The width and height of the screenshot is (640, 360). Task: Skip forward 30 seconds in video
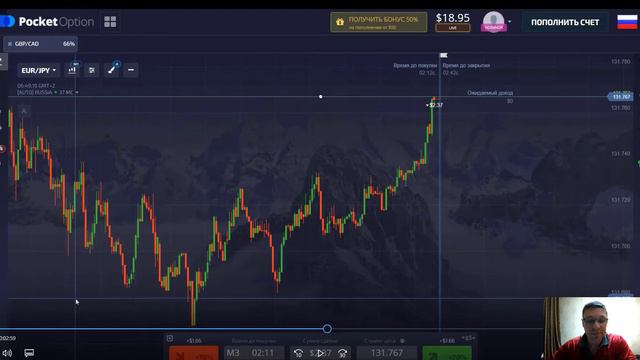tap(342, 353)
